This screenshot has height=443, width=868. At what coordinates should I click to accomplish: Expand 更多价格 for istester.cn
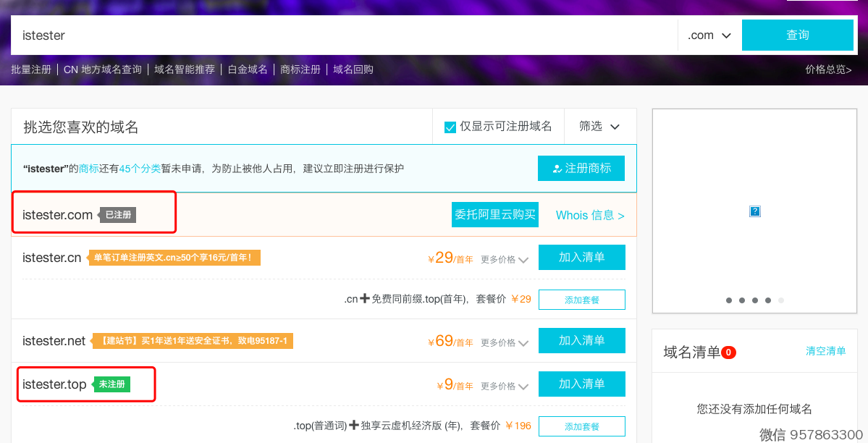click(505, 260)
